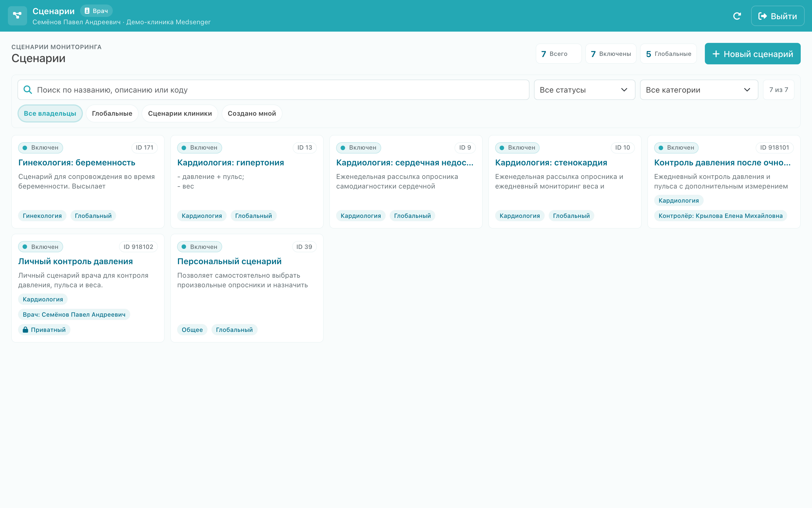Open Личный контроль давления scenario
The image size is (812, 508).
click(76, 261)
